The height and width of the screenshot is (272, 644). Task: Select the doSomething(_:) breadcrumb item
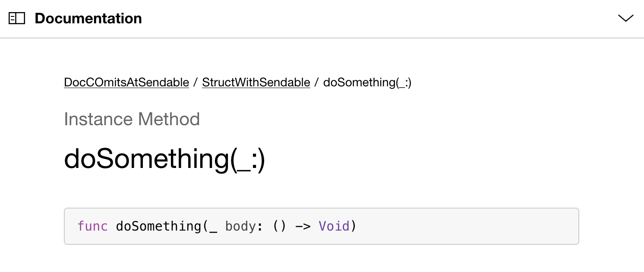click(367, 82)
